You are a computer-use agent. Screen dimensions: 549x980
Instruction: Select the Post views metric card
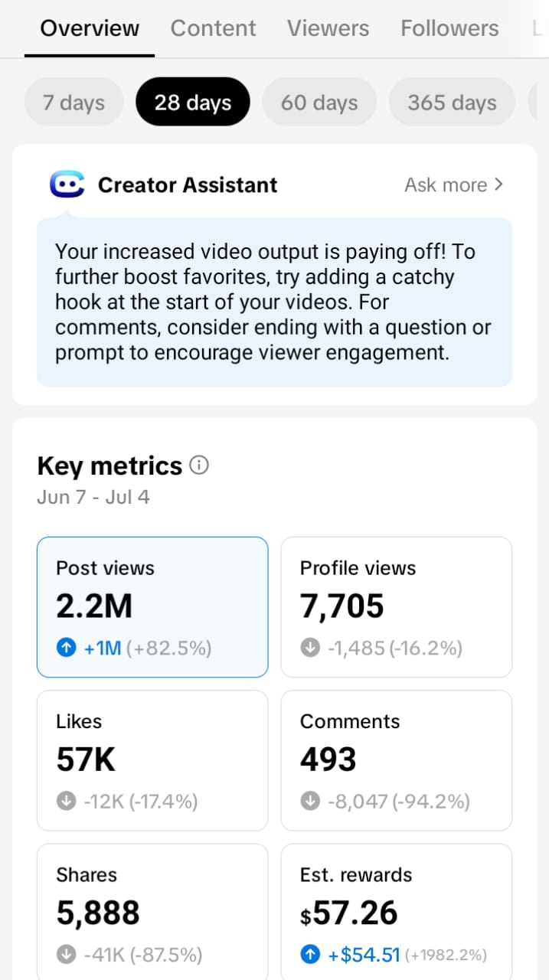pos(152,607)
